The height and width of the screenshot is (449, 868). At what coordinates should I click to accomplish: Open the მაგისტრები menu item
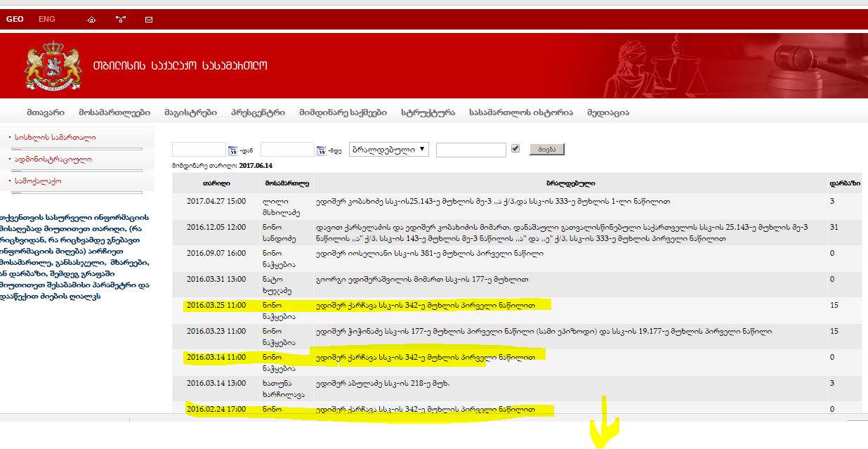[190, 112]
